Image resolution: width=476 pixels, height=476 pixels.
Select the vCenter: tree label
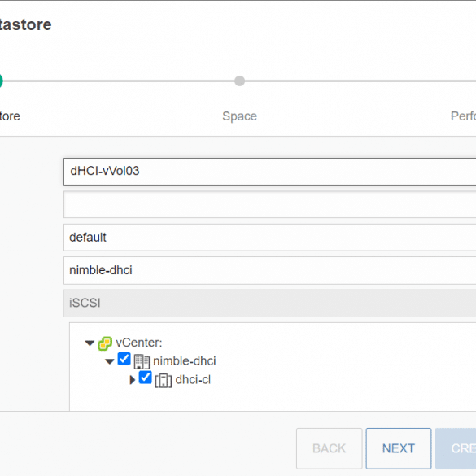pos(139,343)
